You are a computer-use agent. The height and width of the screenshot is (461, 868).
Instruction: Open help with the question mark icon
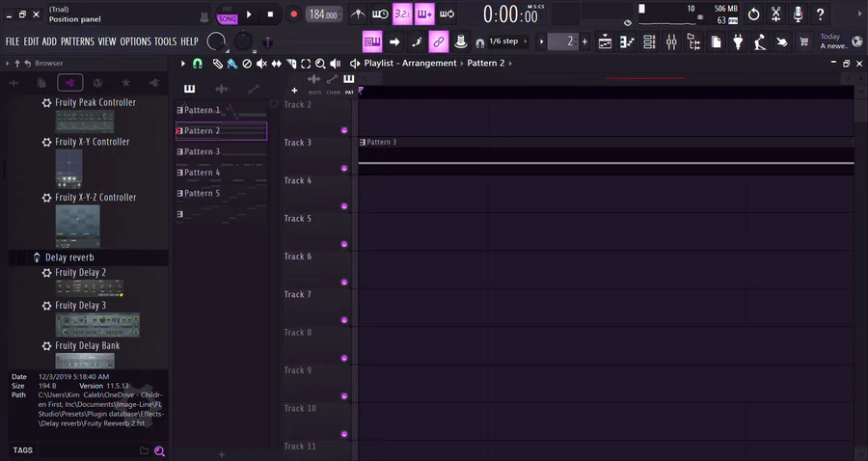[820, 14]
